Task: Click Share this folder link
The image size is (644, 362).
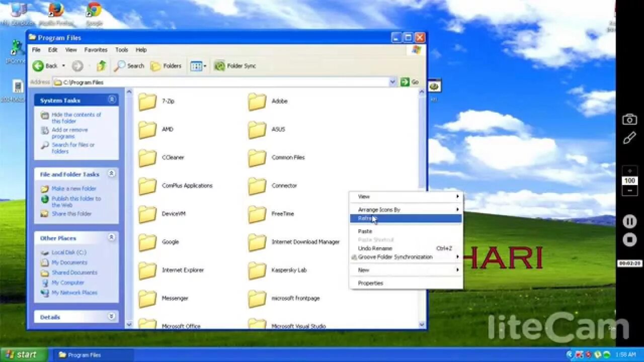Action: click(71, 214)
